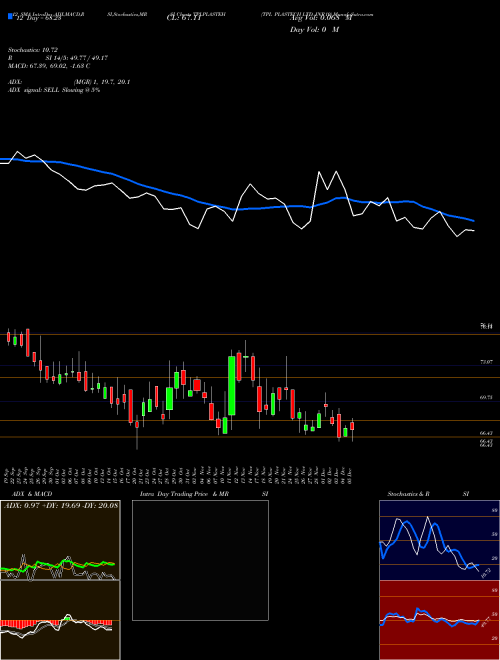
Task: Click the 'MACD: 67.39, 69.02' text line
Action: (49, 66)
